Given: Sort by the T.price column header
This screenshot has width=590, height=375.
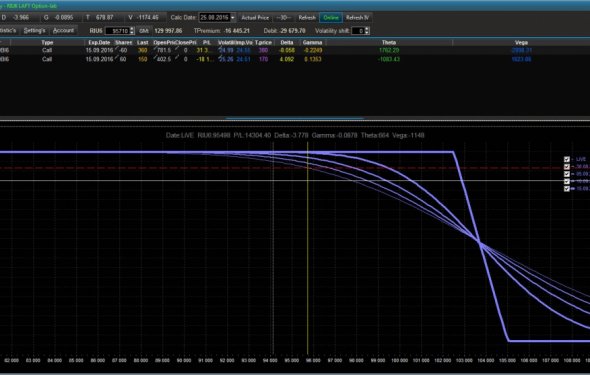Looking at the screenshot, I should (263, 43).
